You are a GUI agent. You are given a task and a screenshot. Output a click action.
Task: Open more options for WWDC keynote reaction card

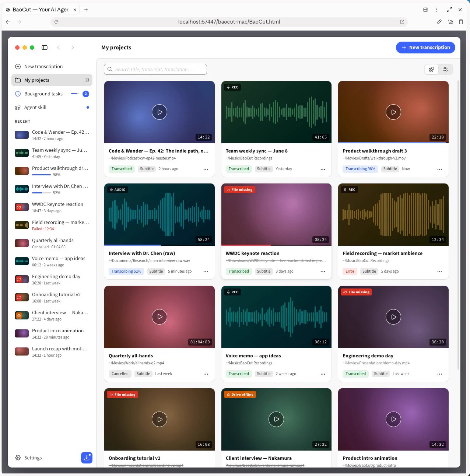tap(323, 272)
